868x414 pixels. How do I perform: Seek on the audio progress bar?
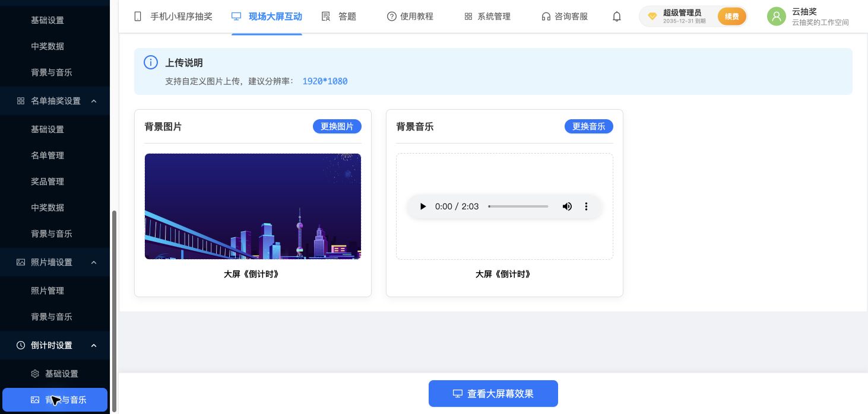tap(518, 206)
